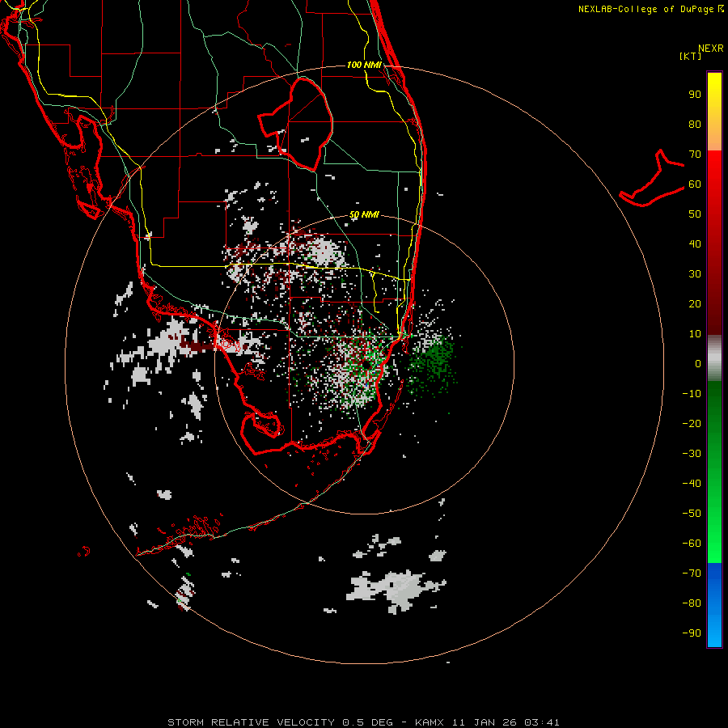The image size is (728, 728).
Task: Click the gray zero-velocity segment of color bar
Action: 714,358
